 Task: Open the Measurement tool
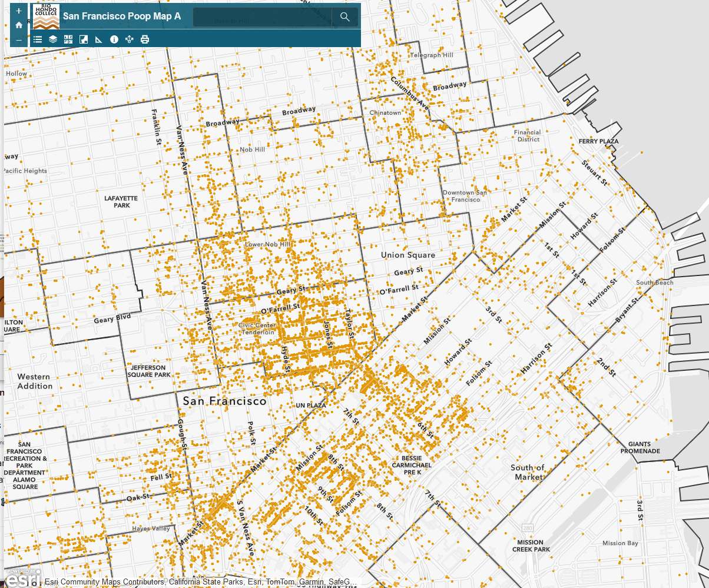(x=99, y=39)
